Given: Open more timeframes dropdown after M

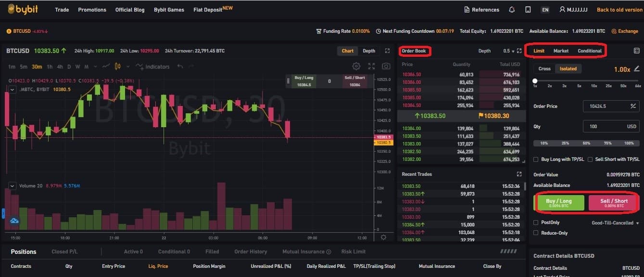Looking at the screenshot, I should (x=96, y=66).
